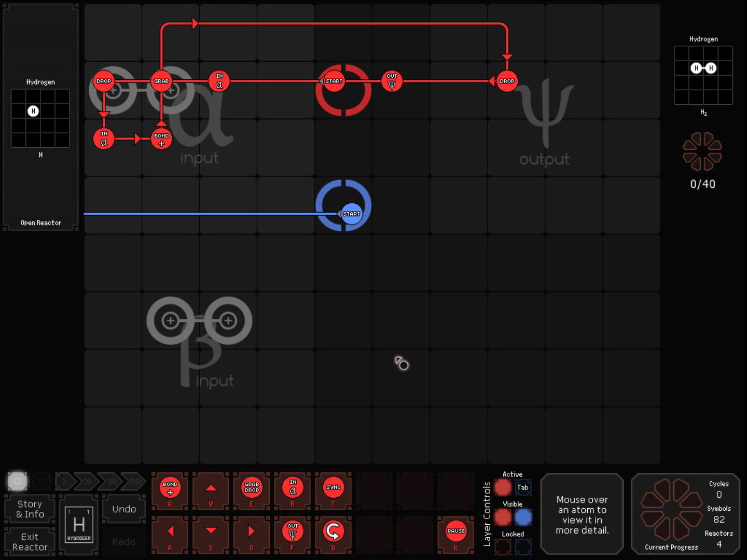Choose the up arrow direction tool
The width and height of the screenshot is (747, 560).
211,488
